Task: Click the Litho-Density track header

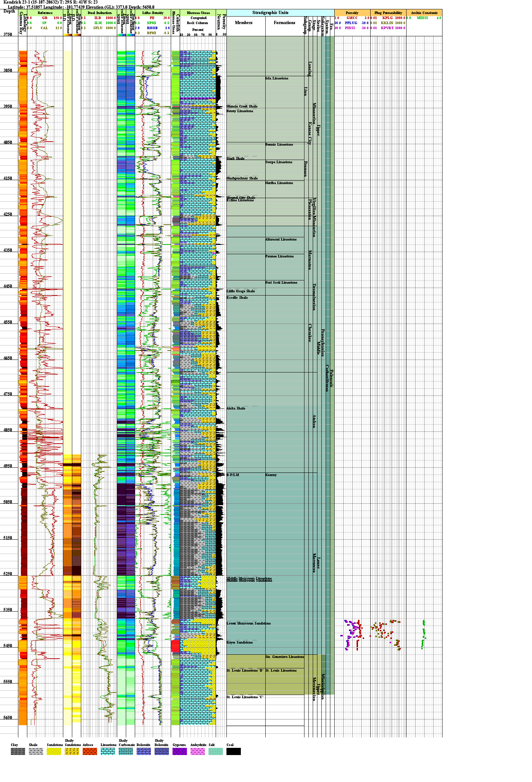Action: click(153, 13)
